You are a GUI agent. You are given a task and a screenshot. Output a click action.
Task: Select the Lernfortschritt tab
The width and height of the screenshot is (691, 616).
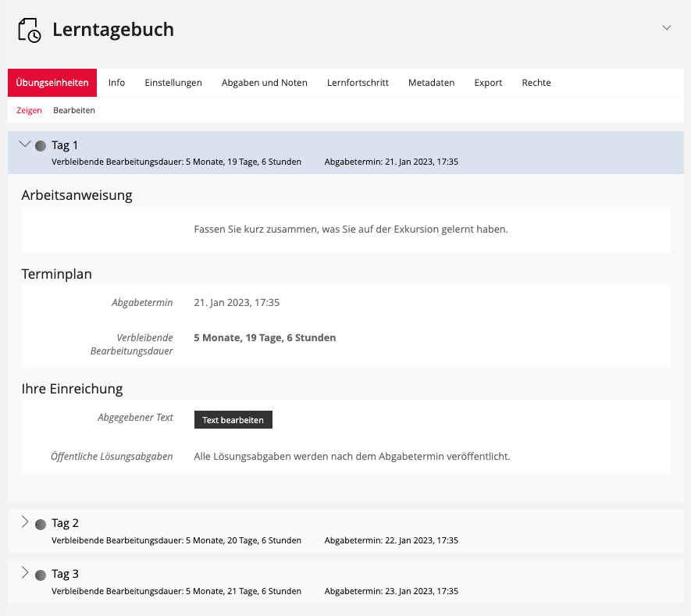pyautogui.click(x=358, y=83)
